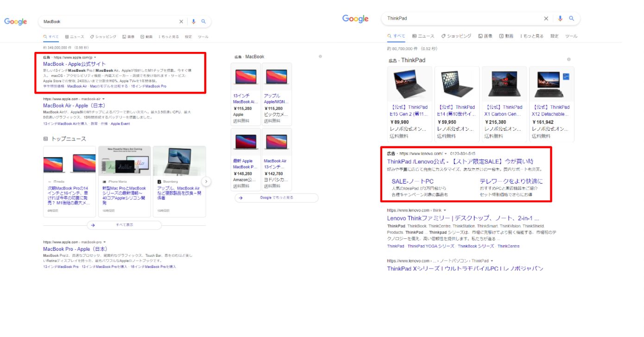Open the ¥89,980 ThinkPad E15 Gen 2 product card

tap(410, 104)
